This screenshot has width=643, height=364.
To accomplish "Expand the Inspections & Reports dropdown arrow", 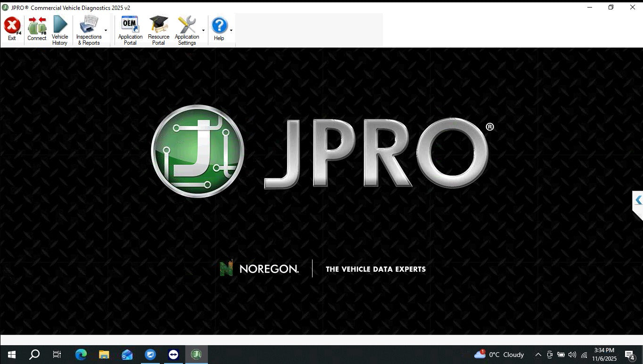I will 106,30.
